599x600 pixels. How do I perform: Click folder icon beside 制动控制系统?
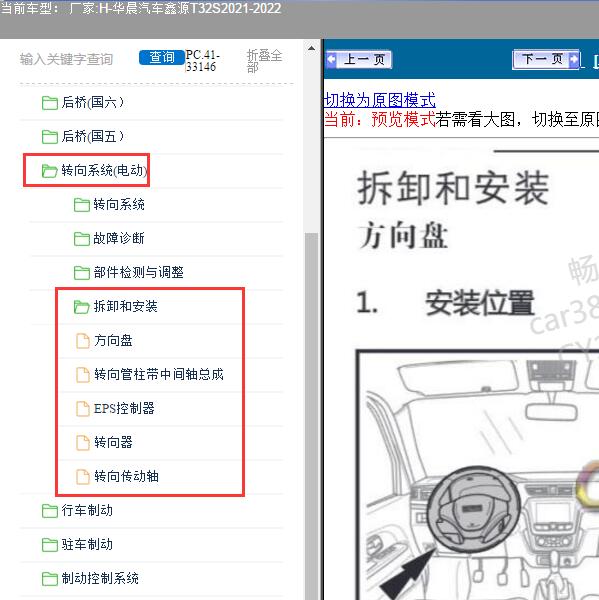(x=50, y=579)
